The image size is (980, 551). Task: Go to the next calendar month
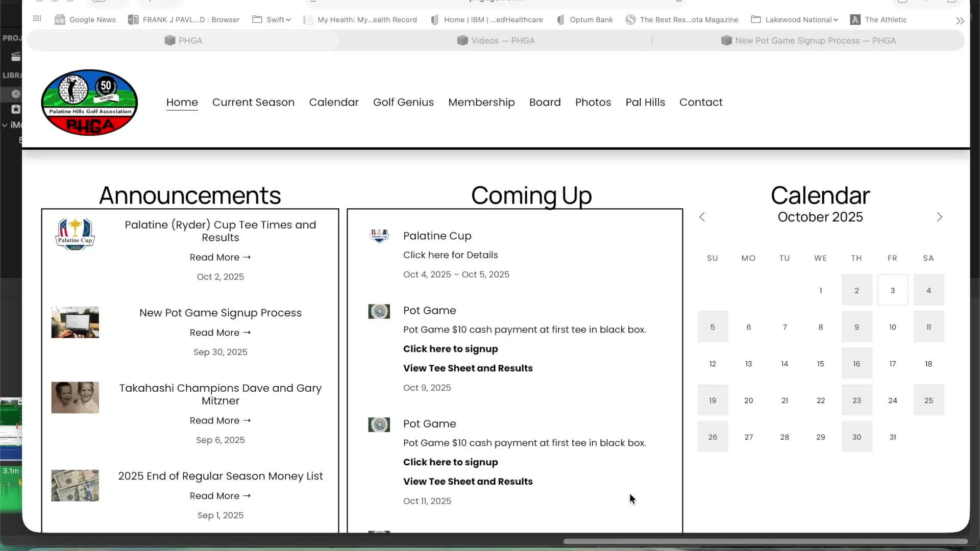[939, 217]
